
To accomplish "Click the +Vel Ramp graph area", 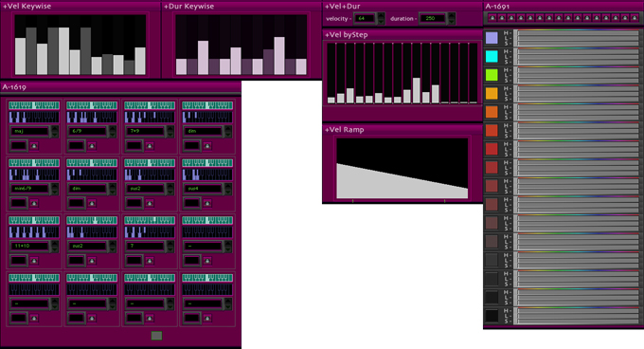I will pyautogui.click(x=402, y=169).
